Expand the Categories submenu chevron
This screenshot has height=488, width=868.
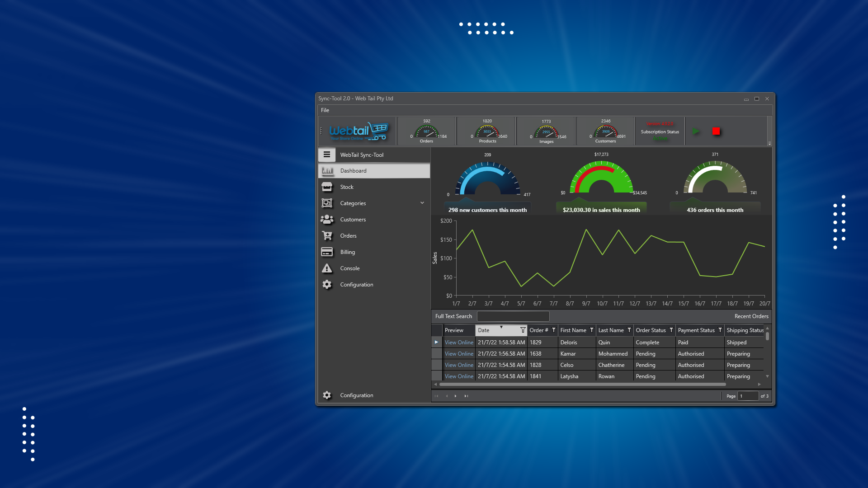coord(422,203)
